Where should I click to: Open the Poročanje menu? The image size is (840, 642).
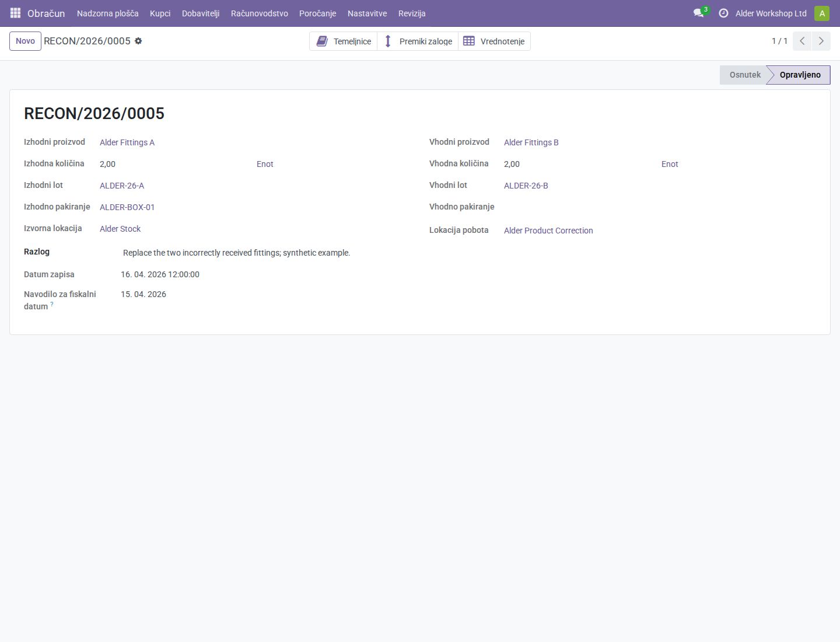(317, 13)
